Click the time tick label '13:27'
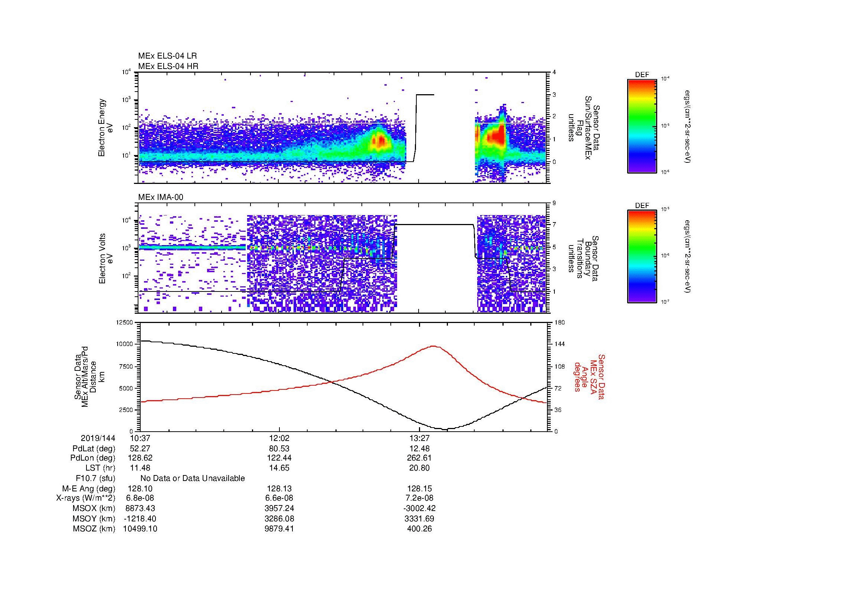 pos(420,438)
